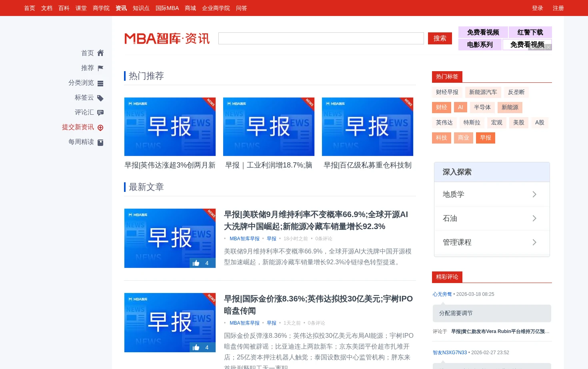Click the 免费看视频 ad link in top row

point(483,32)
